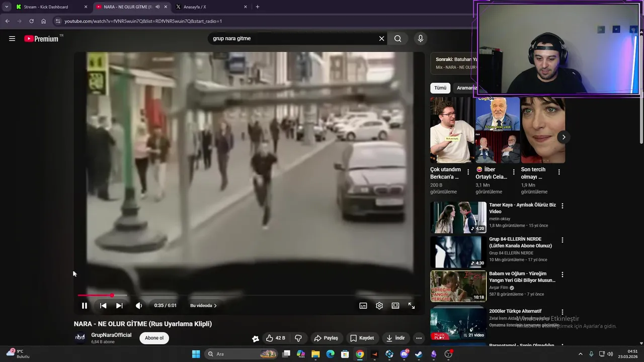
Task: View site information icon in address bar
Action: pos(58,21)
